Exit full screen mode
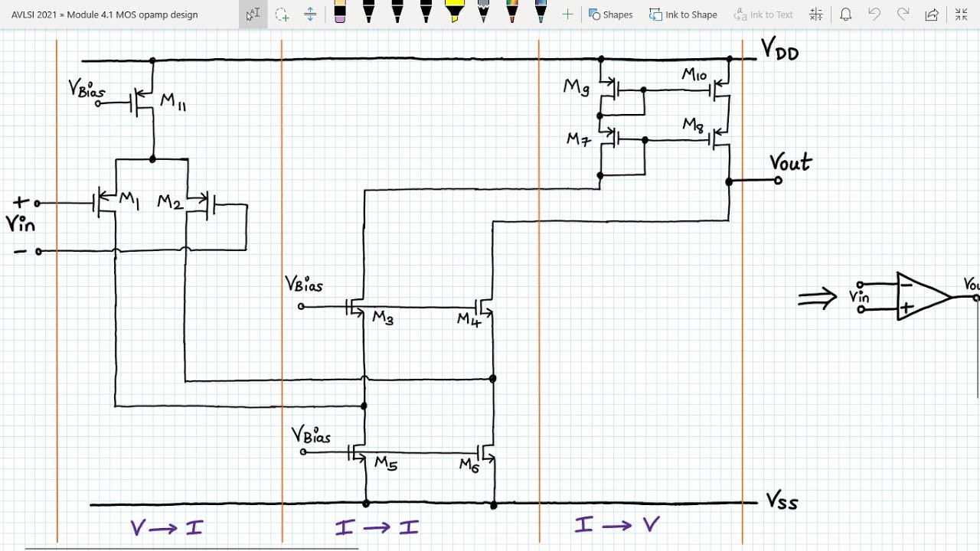This screenshot has width=980, height=551. tap(961, 15)
